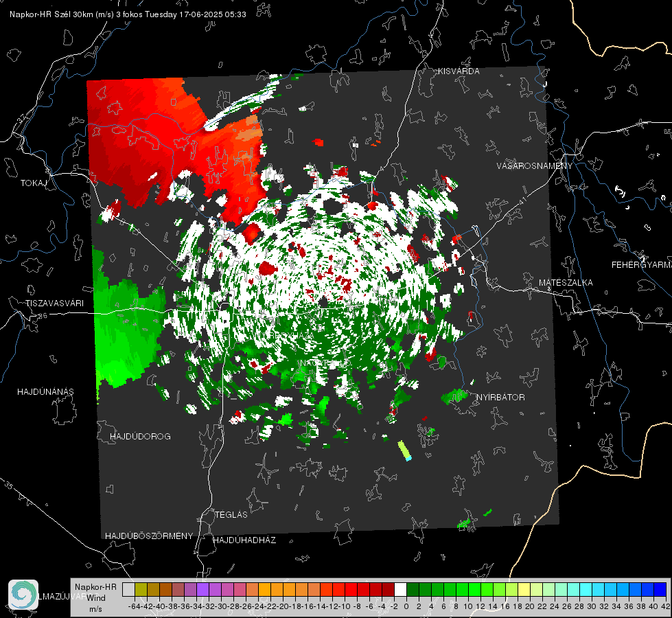Click the HAJDÚDOROG town label

pos(140,436)
